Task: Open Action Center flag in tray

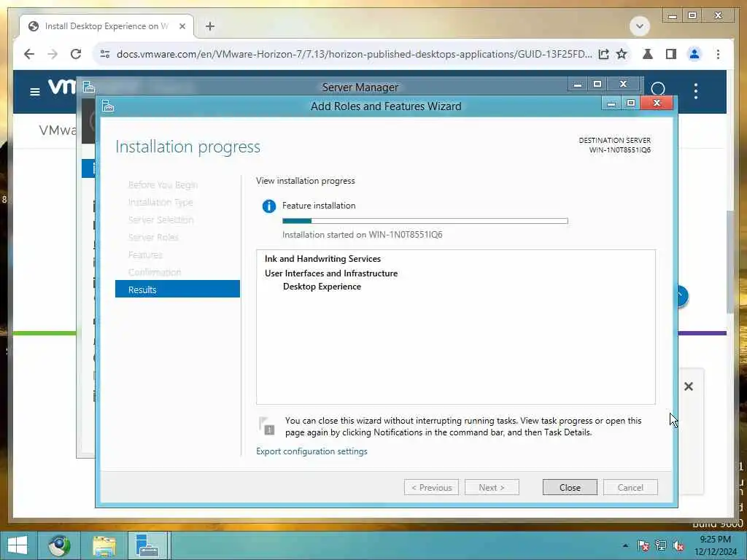Action: 643,545
